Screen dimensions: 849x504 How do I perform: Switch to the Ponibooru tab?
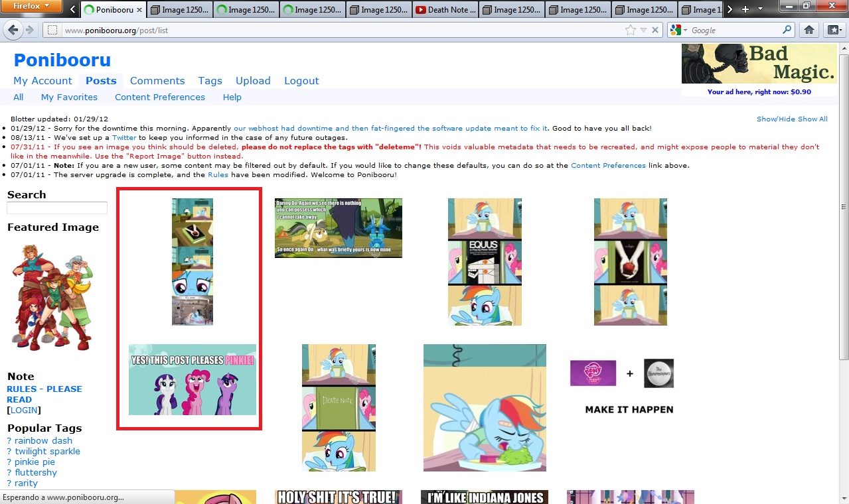[x=112, y=10]
